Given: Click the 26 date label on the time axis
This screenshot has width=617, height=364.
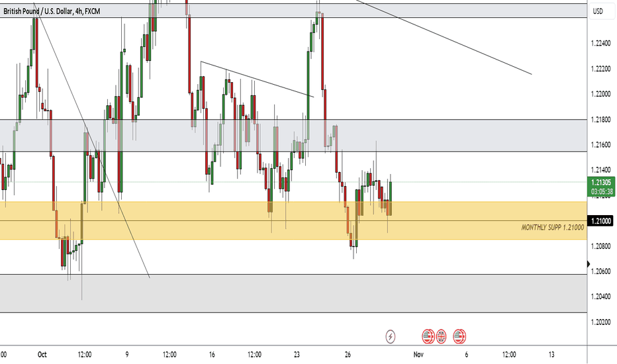Looking at the screenshot, I should (348, 355).
